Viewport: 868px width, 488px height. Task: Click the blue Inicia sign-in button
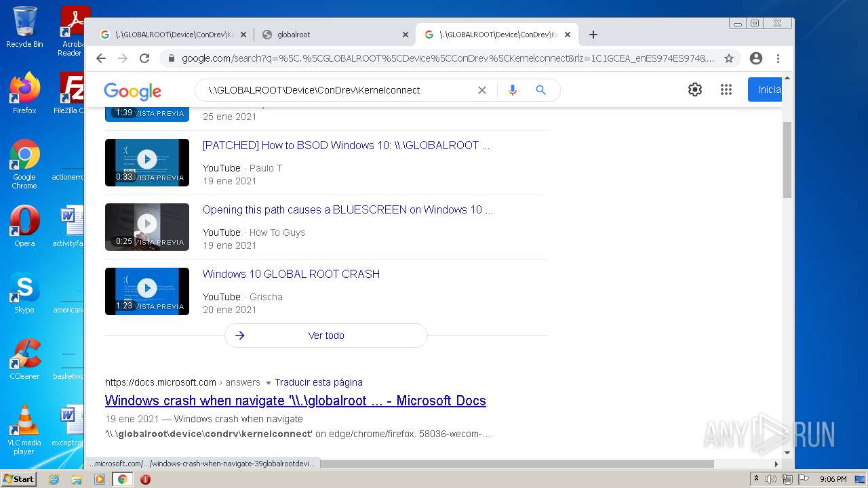[765, 89]
